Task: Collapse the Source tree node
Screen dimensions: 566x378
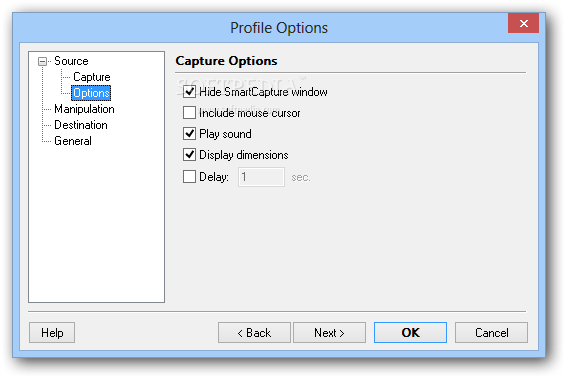Action: tap(42, 61)
